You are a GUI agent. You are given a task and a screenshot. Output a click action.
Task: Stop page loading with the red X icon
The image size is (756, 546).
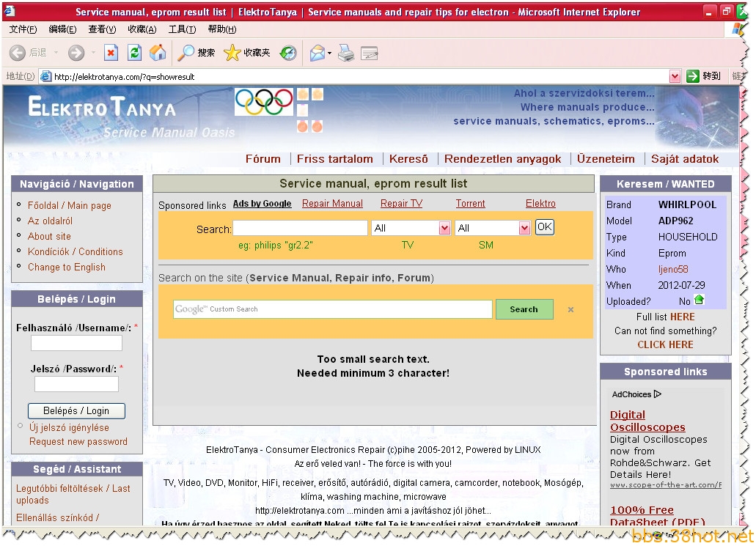(x=111, y=53)
